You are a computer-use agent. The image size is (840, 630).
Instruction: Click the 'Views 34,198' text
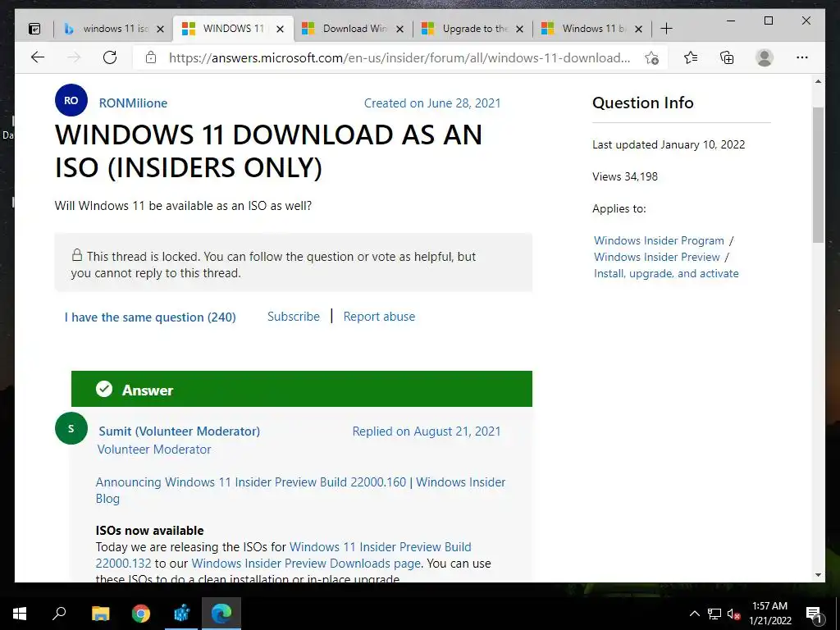coord(624,177)
